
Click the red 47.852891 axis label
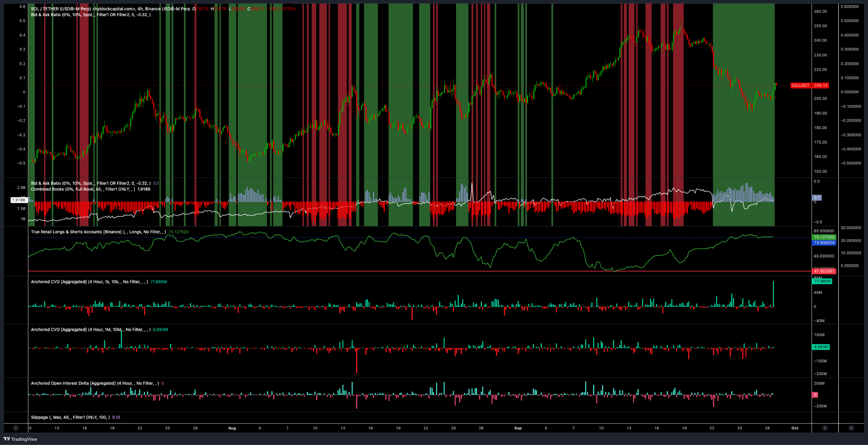point(824,271)
